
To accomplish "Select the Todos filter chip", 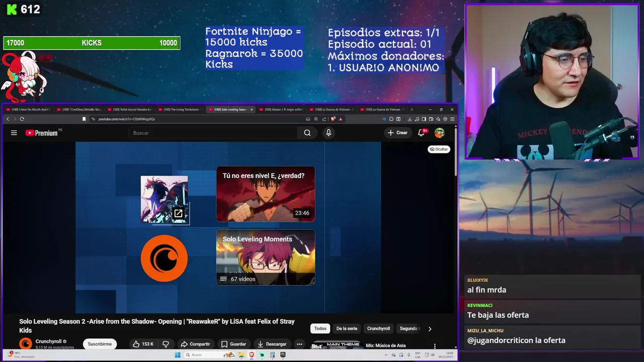I will (320, 328).
